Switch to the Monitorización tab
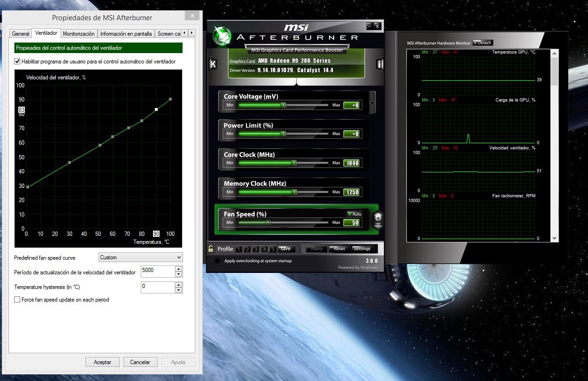The height and width of the screenshot is (381, 588). [x=79, y=34]
